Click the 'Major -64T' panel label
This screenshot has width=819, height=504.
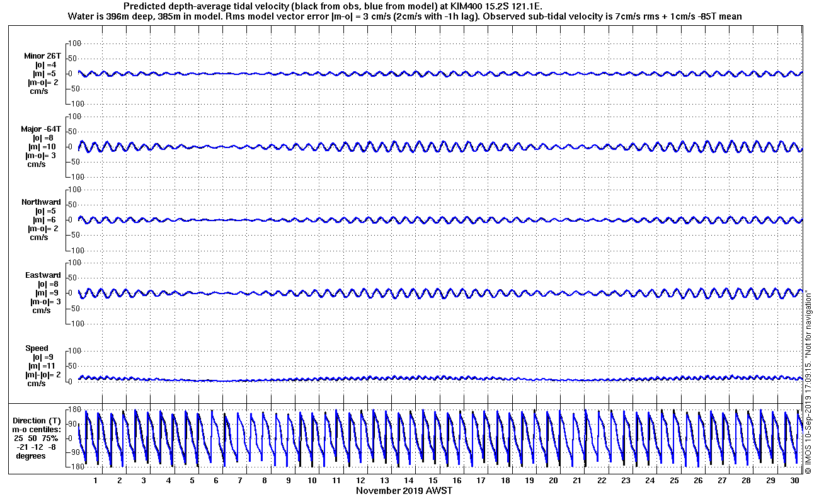41,129
